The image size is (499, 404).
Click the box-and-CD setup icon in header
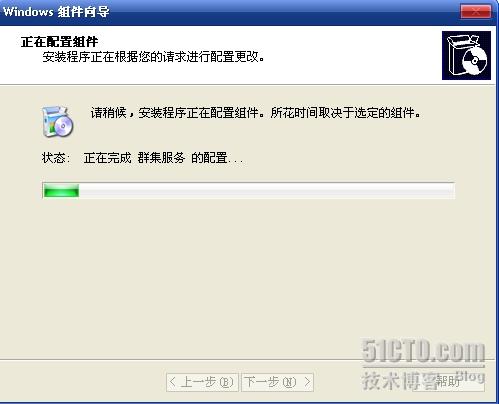(x=466, y=55)
